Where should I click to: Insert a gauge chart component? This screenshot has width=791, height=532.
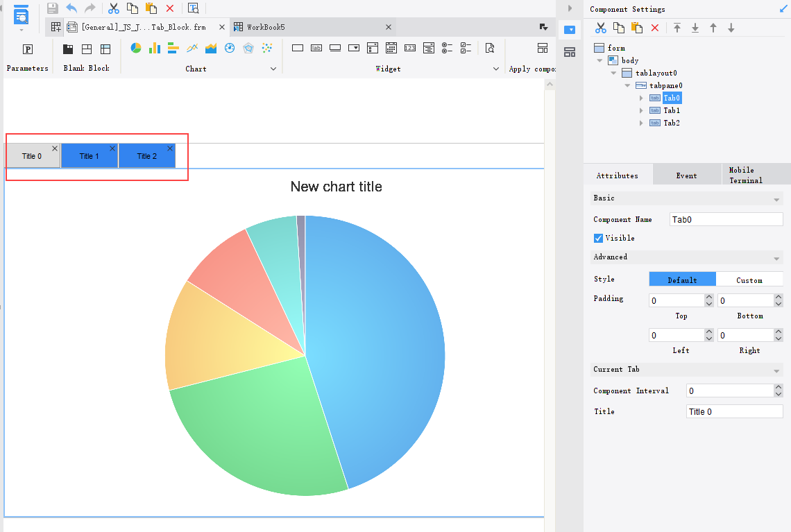(230, 48)
